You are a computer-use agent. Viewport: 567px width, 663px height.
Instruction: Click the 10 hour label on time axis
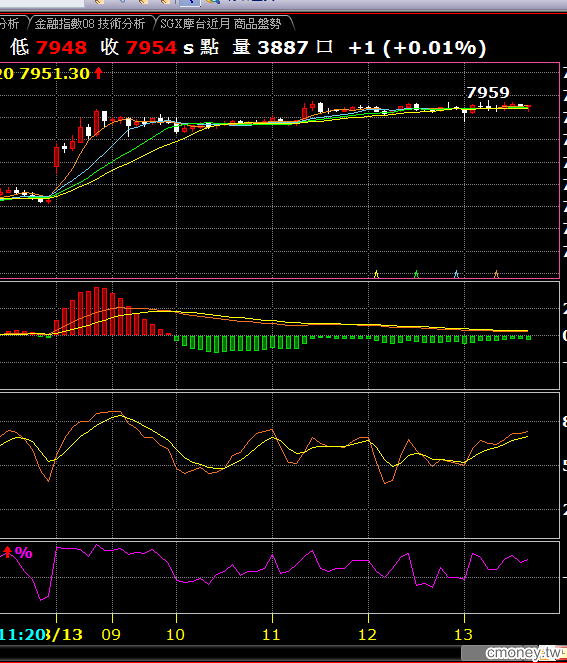[175, 635]
